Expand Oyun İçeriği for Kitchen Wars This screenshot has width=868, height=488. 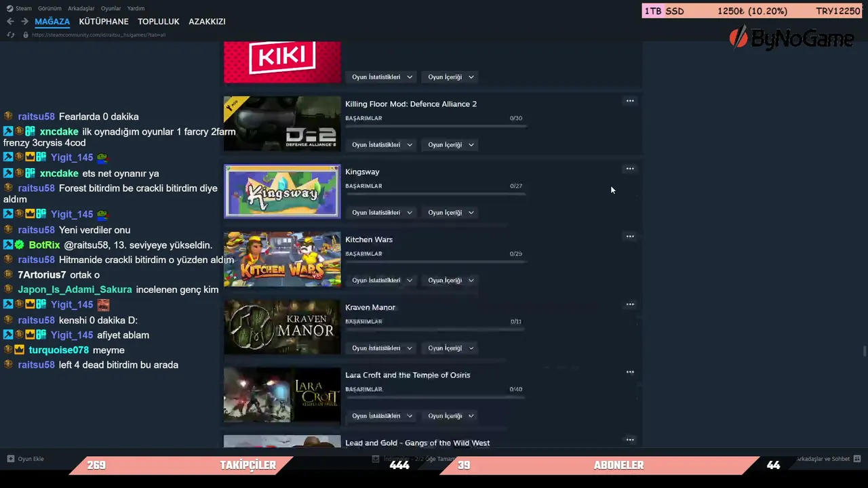(451, 281)
